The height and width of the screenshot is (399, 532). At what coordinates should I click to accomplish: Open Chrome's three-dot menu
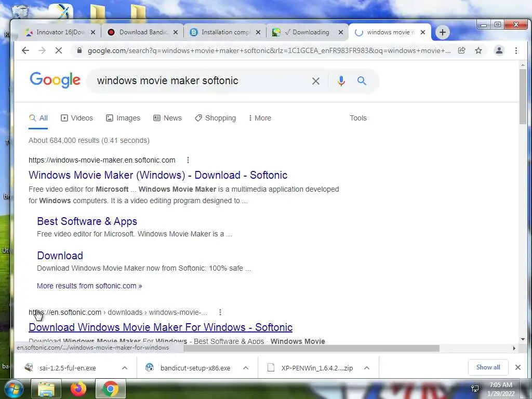(516, 50)
